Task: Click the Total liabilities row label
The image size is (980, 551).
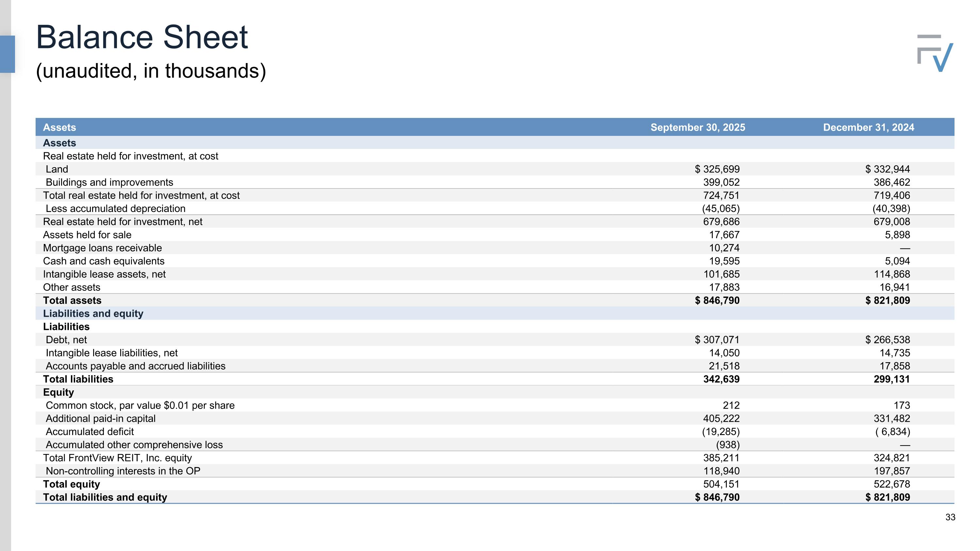Action: click(x=78, y=379)
